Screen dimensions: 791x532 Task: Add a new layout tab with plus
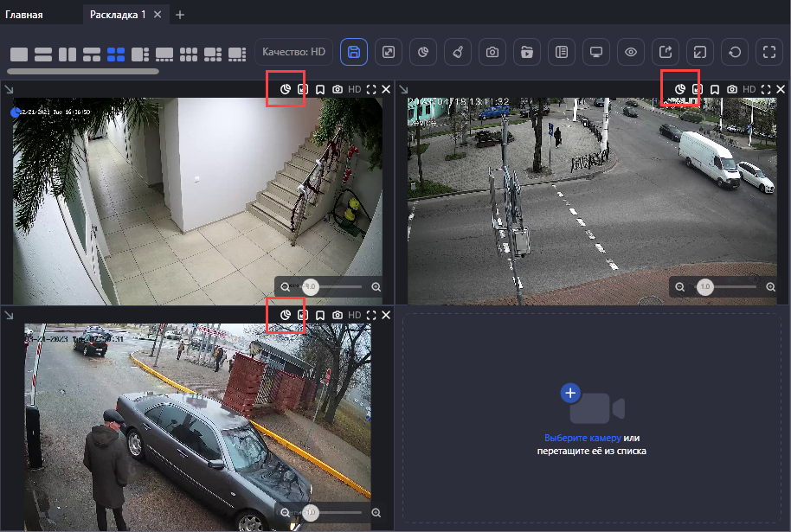tap(180, 15)
